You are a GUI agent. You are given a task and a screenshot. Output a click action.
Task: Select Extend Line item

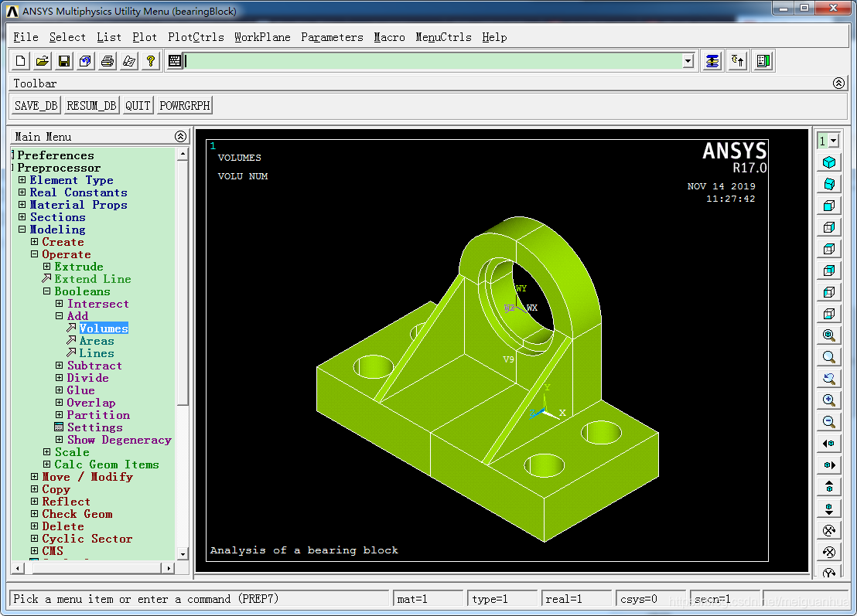point(92,279)
